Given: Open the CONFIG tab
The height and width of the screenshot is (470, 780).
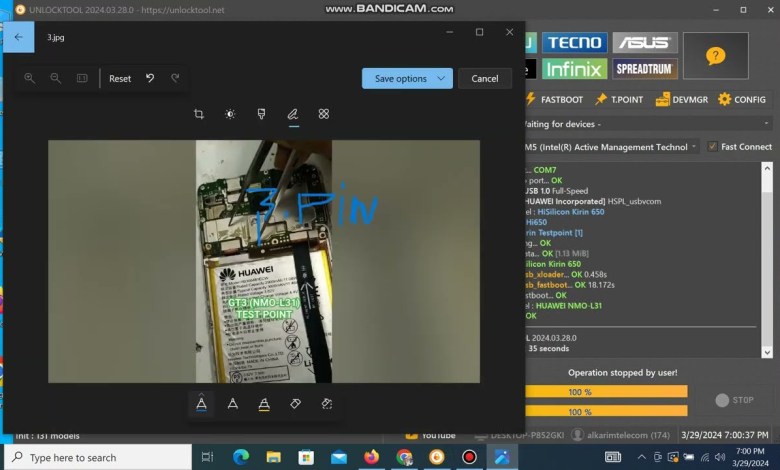Looking at the screenshot, I should pyautogui.click(x=741, y=100).
